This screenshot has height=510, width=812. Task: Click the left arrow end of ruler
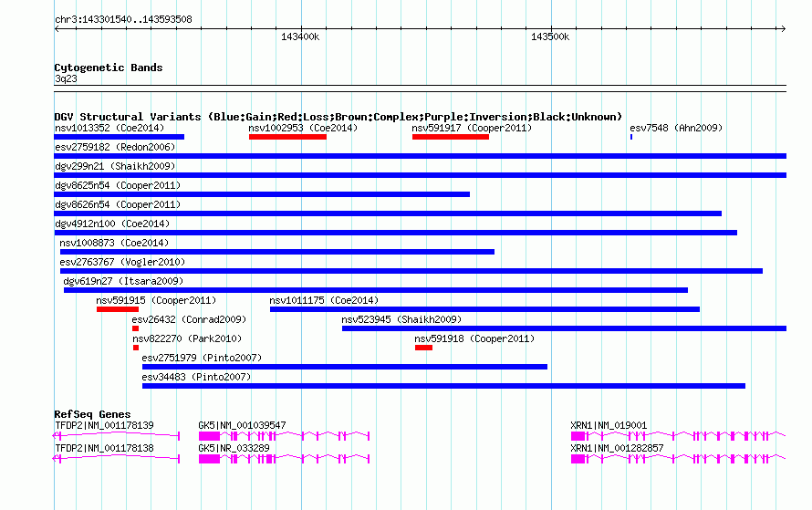click(57, 29)
